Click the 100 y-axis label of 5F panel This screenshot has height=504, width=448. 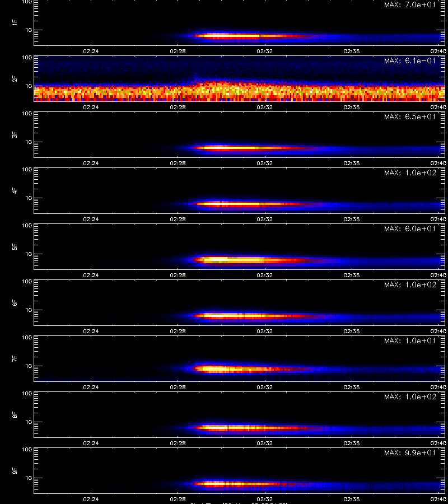tap(27, 226)
